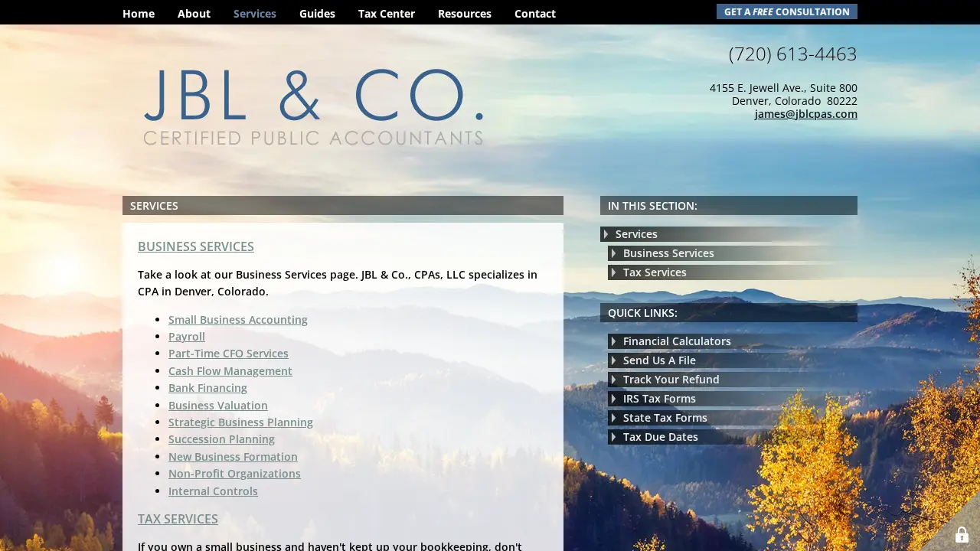Open the Payroll link
980x551 pixels.
(x=187, y=337)
